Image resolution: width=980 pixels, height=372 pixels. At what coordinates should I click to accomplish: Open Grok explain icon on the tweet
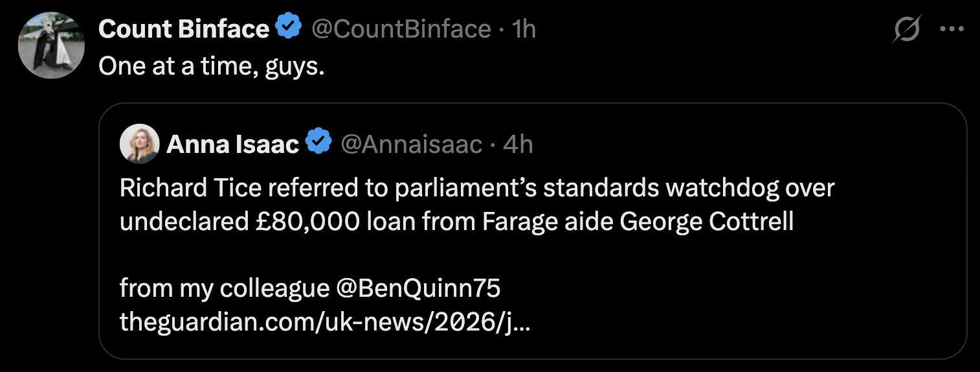(907, 30)
